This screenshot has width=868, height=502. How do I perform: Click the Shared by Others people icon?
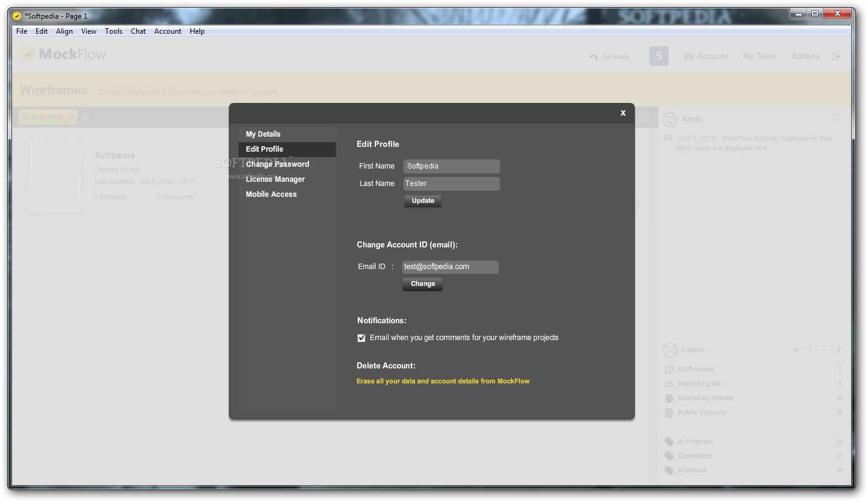669,398
